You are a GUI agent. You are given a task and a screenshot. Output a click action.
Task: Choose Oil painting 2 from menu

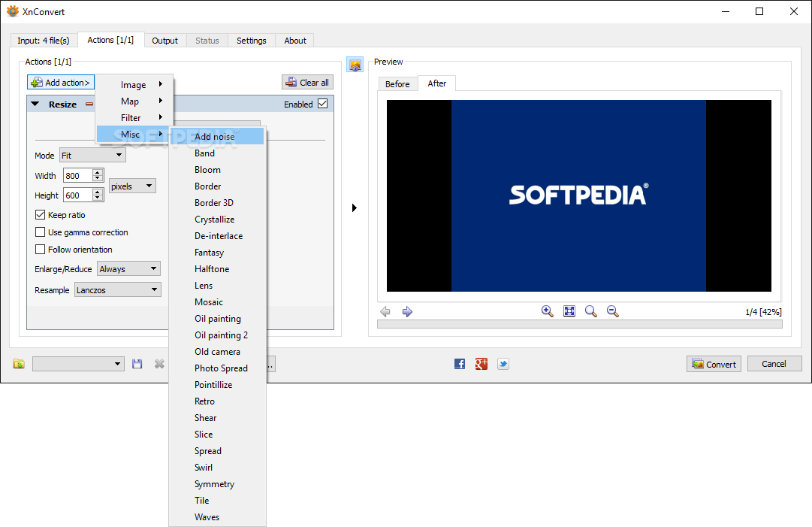218,335
